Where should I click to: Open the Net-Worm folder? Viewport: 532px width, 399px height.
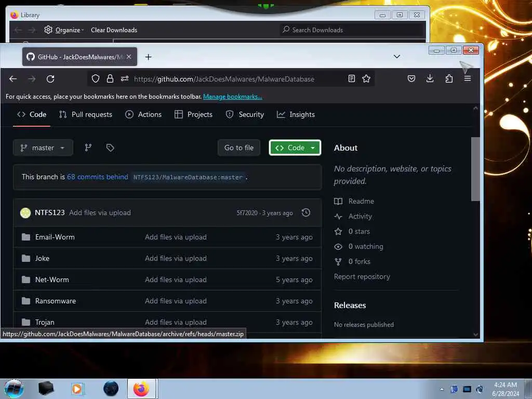coord(52,280)
